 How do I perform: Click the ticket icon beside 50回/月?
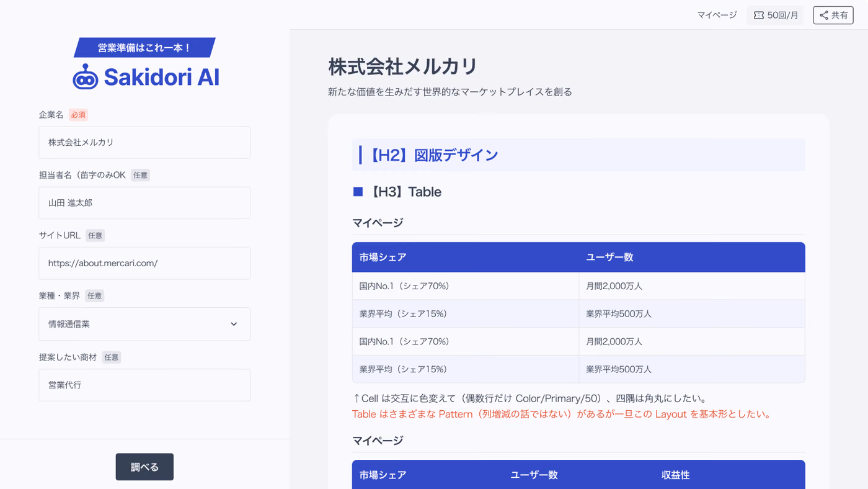pos(758,16)
